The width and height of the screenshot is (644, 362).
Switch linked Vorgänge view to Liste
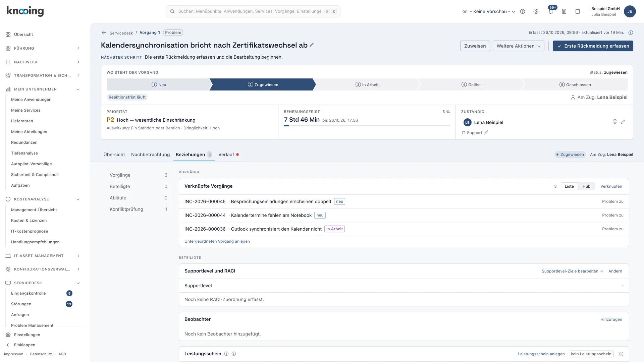[569, 186]
